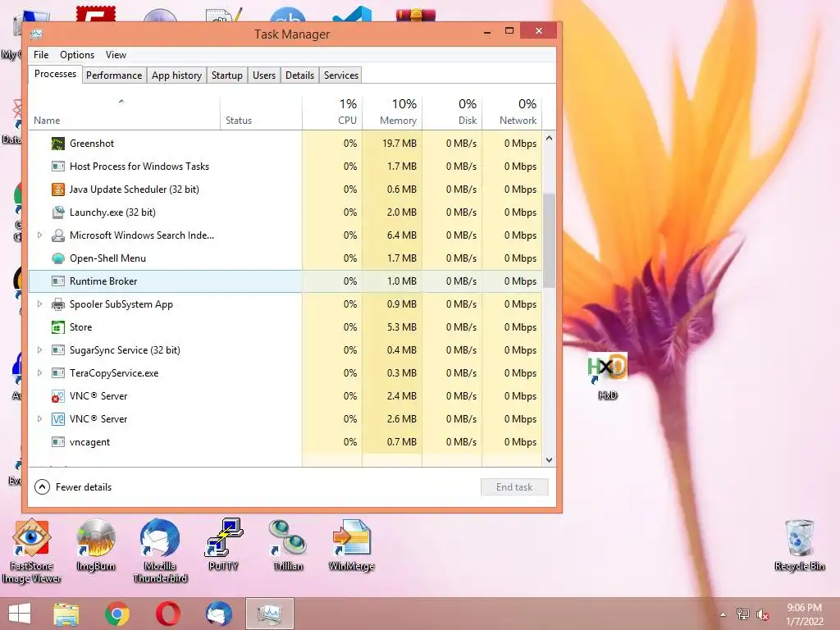Click Greenshot's 19.7 MB memory value

399,144
